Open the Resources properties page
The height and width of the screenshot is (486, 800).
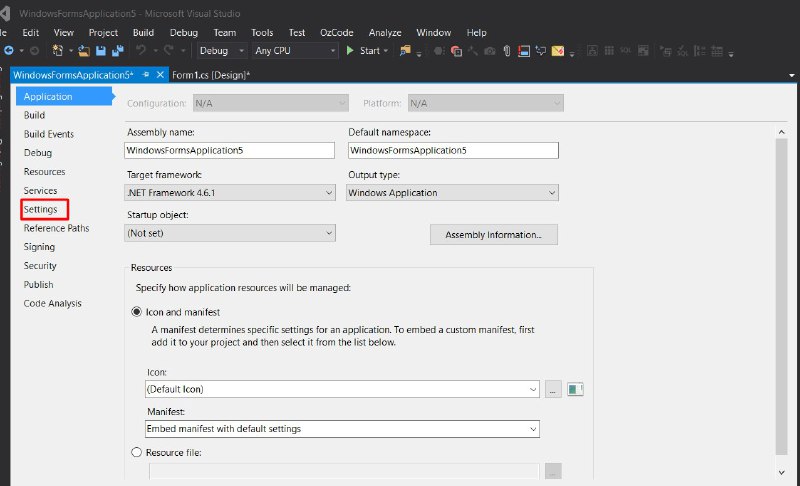click(x=44, y=172)
